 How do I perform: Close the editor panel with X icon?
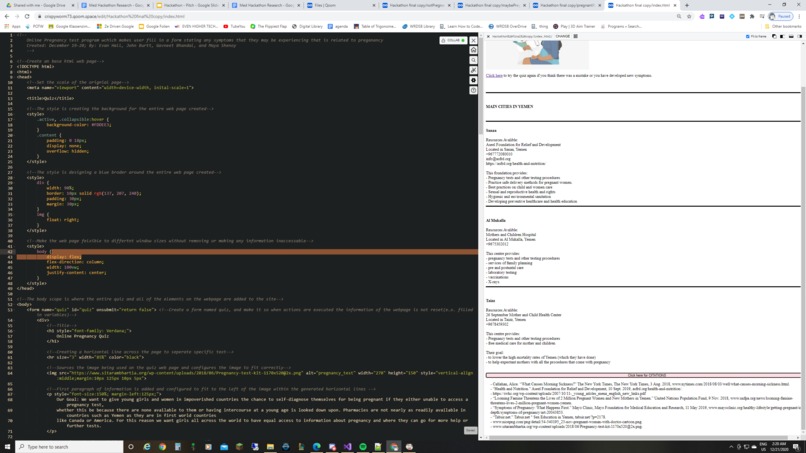coord(473,40)
